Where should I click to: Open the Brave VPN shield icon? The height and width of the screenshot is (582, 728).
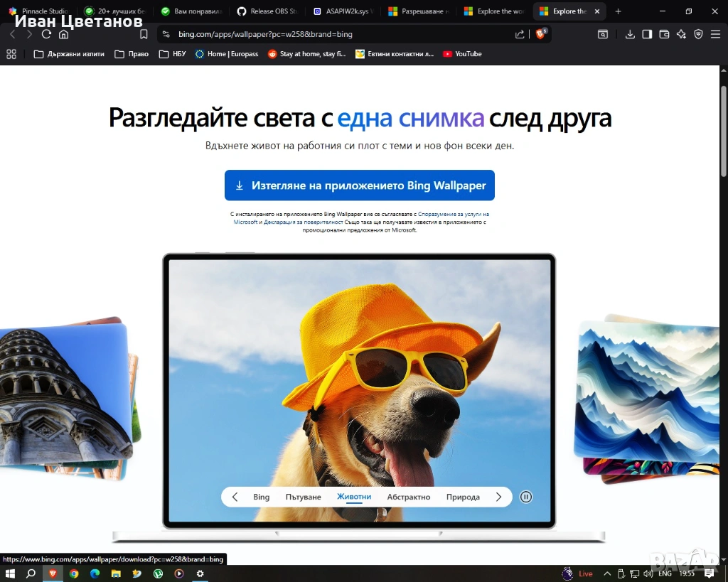tap(698, 34)
